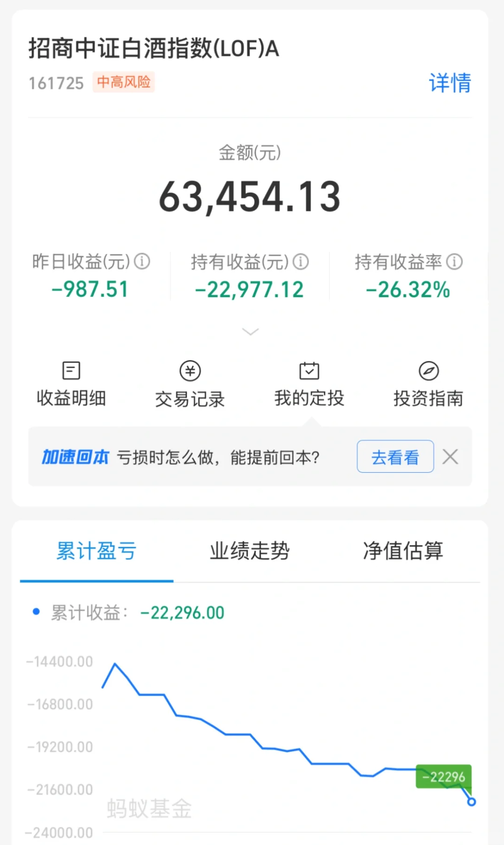
Task: Switch to the 净值估算 tab
Action: pos(403,551)
